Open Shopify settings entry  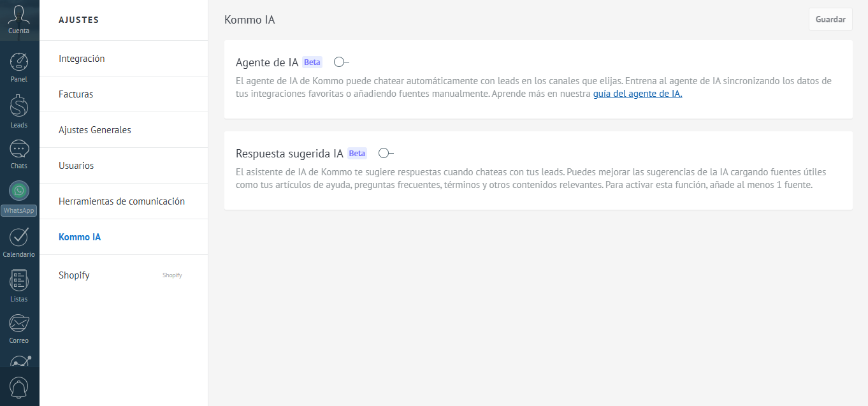click(124, 275)
